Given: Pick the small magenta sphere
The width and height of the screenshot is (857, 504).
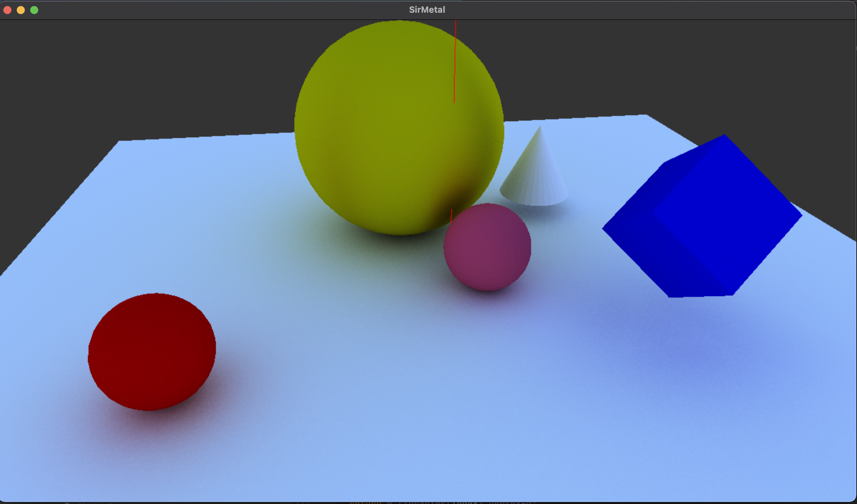Looking at the screenshot, I should (x=487, y=247).
